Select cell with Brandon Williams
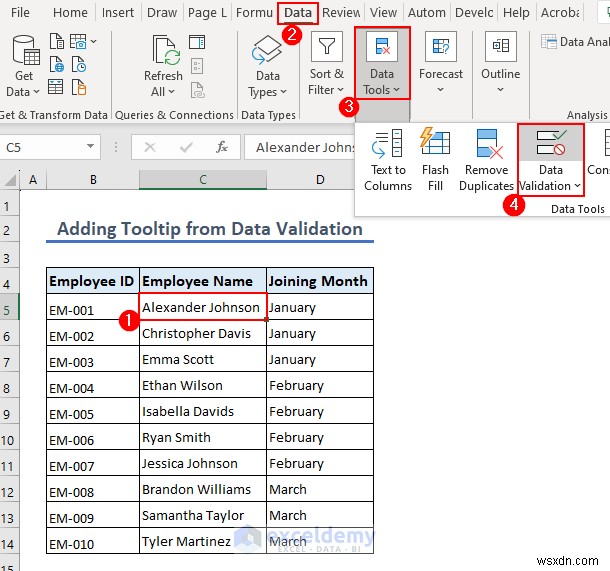Screen dimensions: 610x571 click(x=203, y=489)
